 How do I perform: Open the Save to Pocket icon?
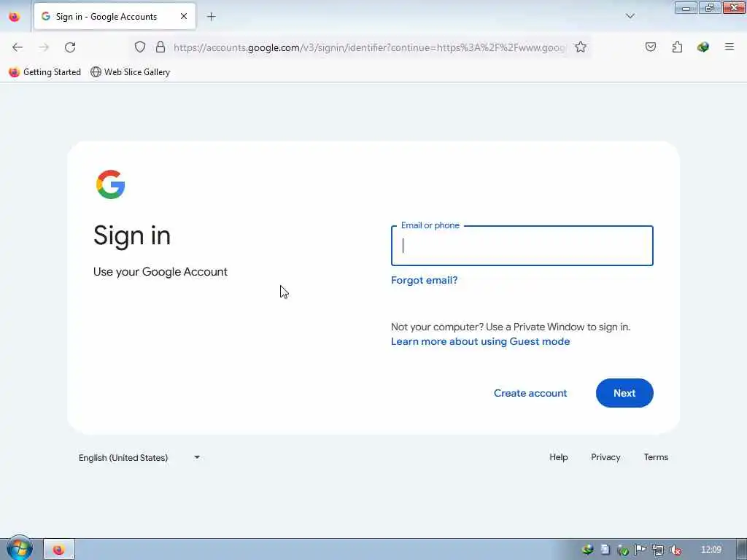[x=651, y=47]
